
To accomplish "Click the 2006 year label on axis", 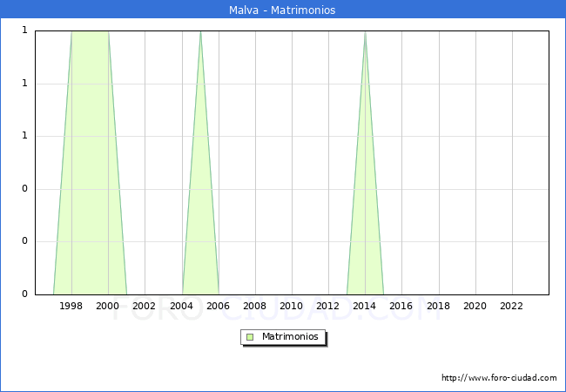I will 219,306.
